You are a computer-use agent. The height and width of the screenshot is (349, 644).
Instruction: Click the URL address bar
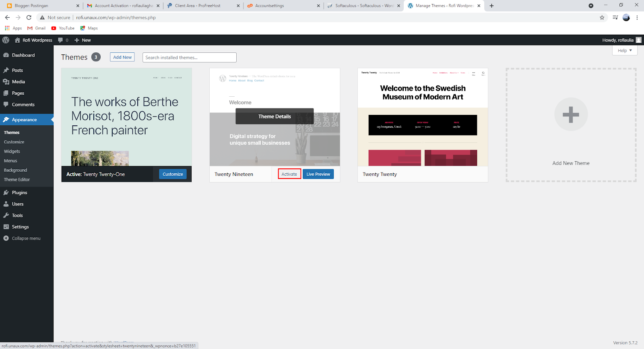(x=322, y=17)
